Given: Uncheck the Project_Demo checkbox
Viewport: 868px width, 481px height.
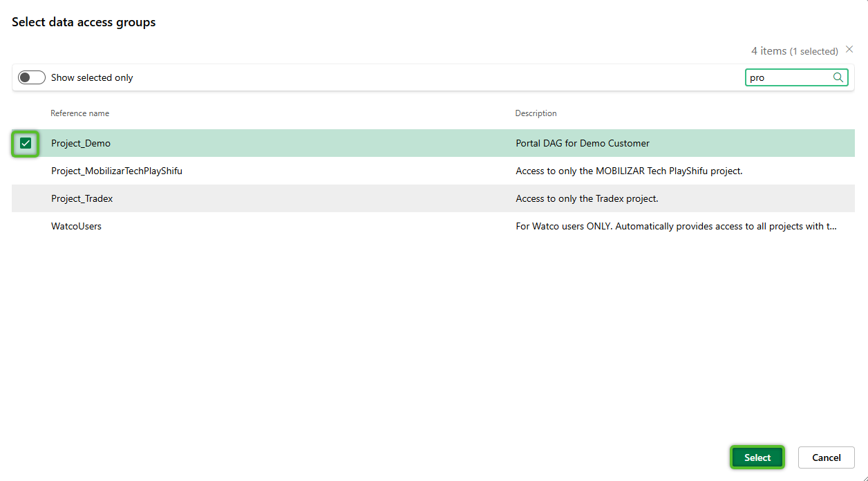Looking at the screenshot, I should point(26,143).
